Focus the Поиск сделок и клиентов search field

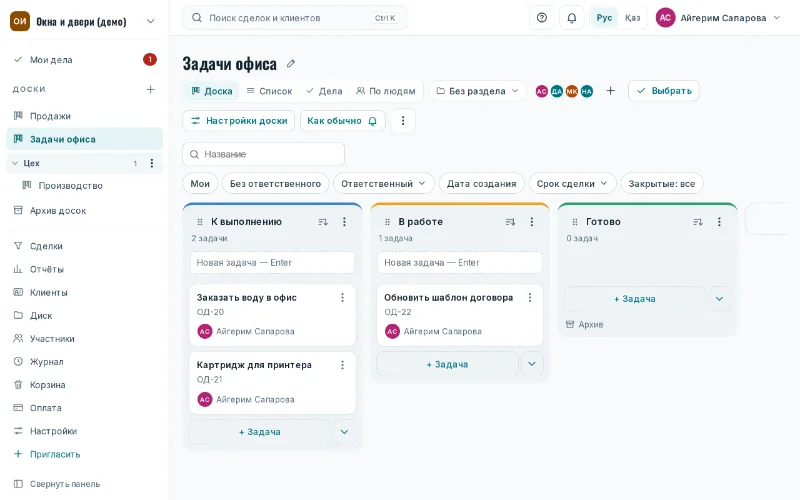[x=295, y=18]
